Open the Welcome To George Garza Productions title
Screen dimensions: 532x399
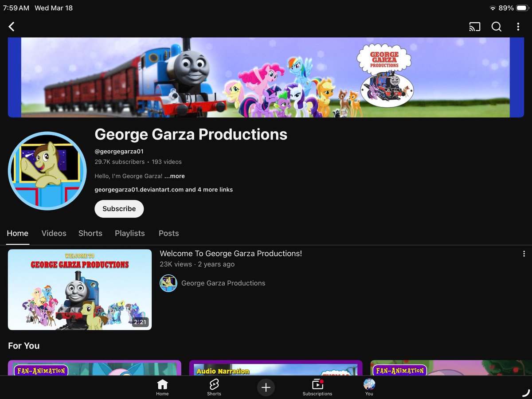click(231, 254)
